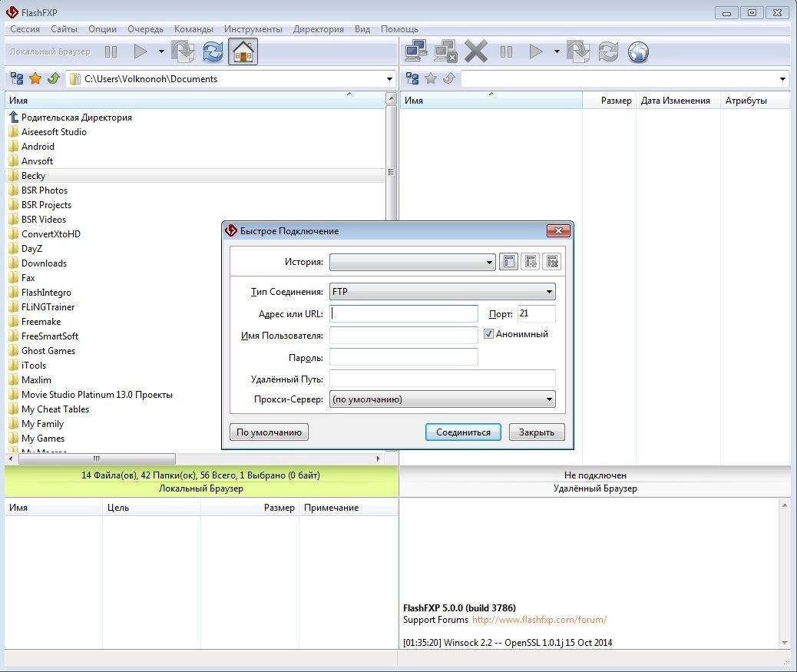Click the local pane pause icon
Screen dimensions: 797x672
point(111,51)
